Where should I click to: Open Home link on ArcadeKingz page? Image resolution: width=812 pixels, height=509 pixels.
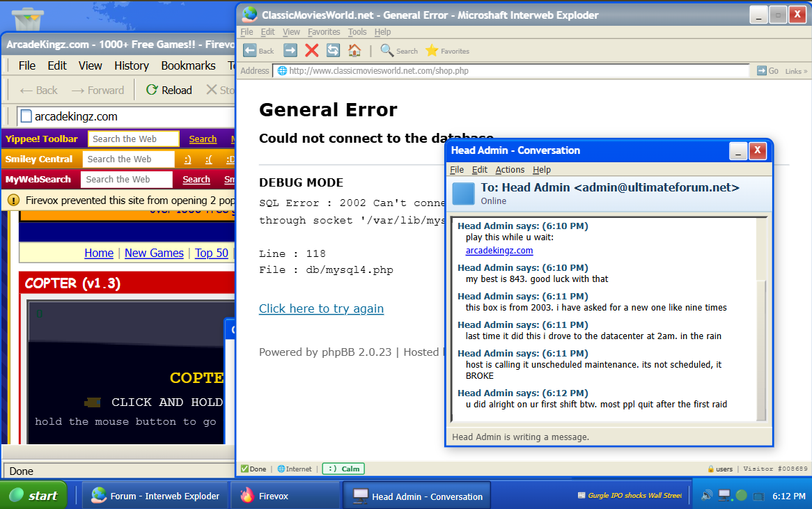pyautogui.click(x=99, y=253)
